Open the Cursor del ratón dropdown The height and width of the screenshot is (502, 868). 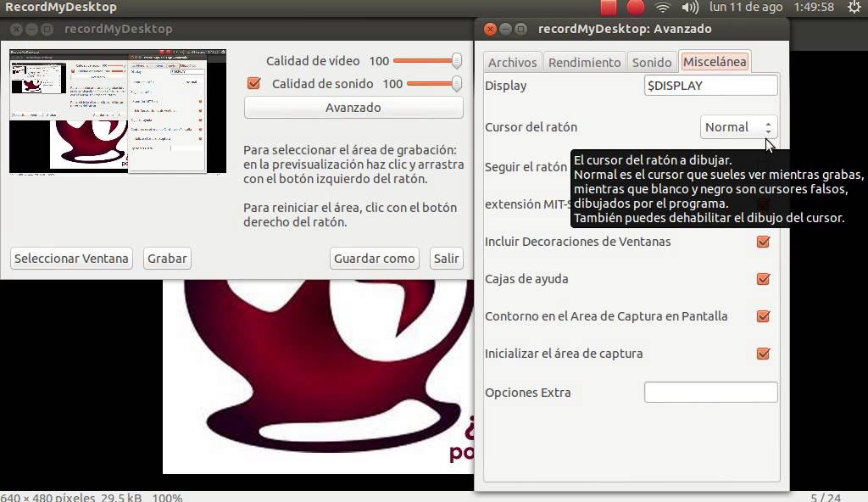pyautogui.click(x=738, y=127)
